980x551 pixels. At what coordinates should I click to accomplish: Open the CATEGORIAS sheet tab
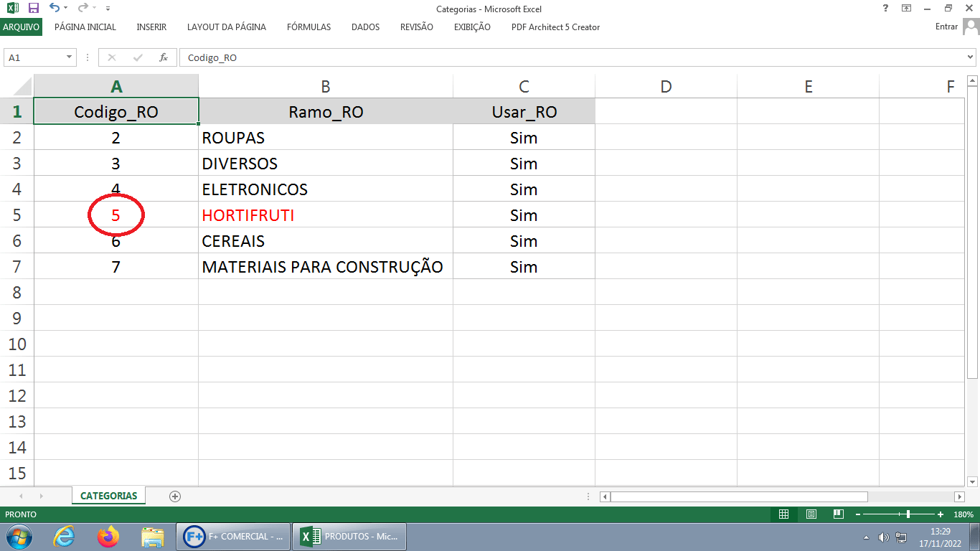pos(109,496)
